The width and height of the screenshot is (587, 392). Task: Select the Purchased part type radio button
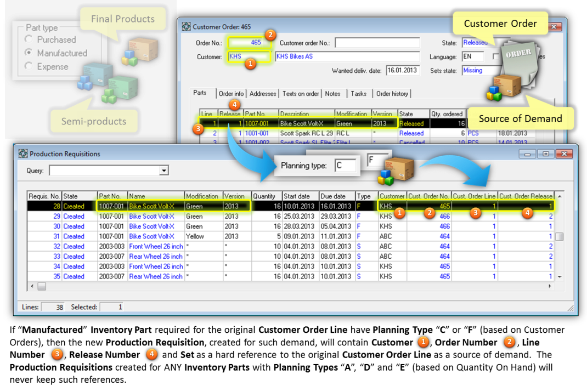29,39
